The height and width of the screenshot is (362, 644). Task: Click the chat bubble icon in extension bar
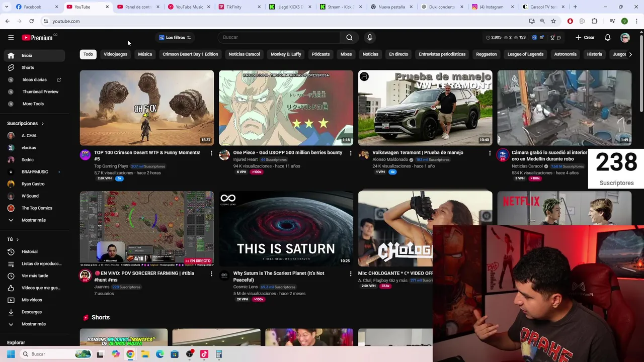click(x=559, y=38)
